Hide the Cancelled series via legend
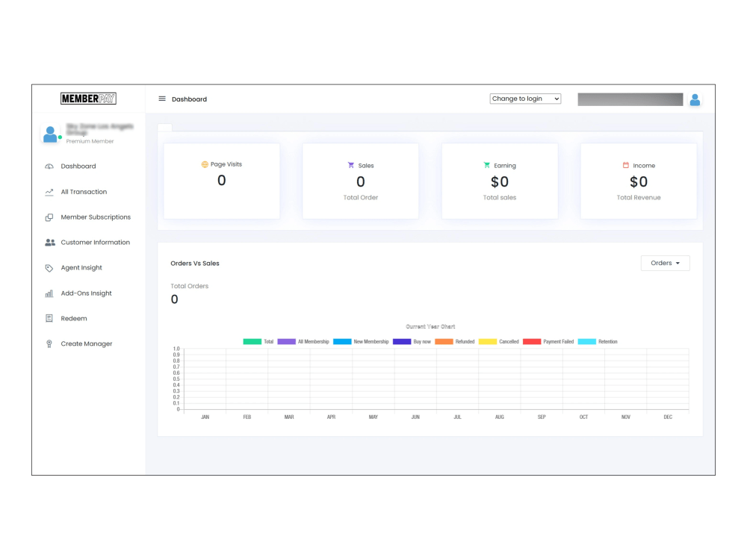The width and height of the screenshot is (747, 560). [500, 341]
